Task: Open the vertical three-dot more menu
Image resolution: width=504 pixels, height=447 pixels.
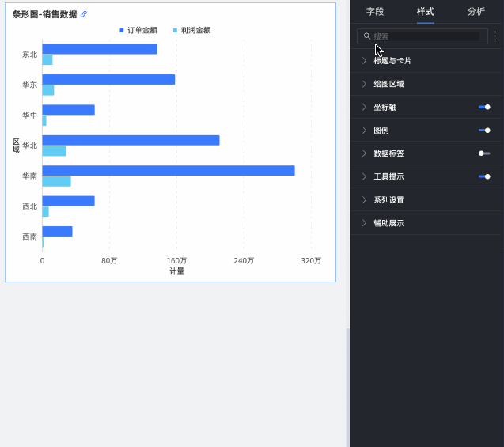Action: pyautogui.click(x=495, y=36)
